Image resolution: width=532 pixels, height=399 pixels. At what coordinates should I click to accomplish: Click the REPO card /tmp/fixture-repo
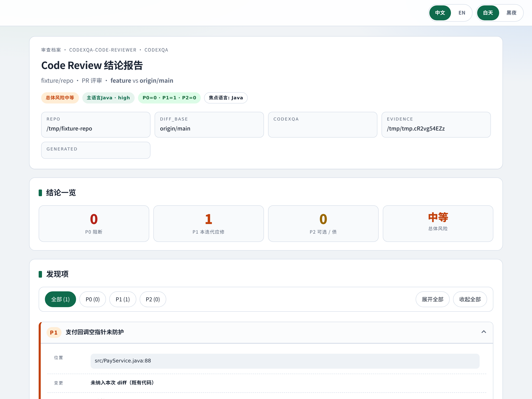pos(96,124)
